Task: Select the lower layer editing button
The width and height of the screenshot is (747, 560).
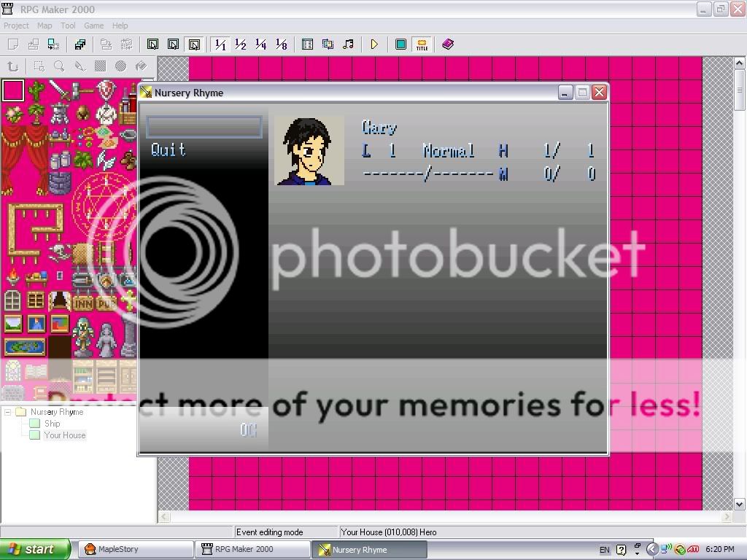Action: click(x=152, y=44)
